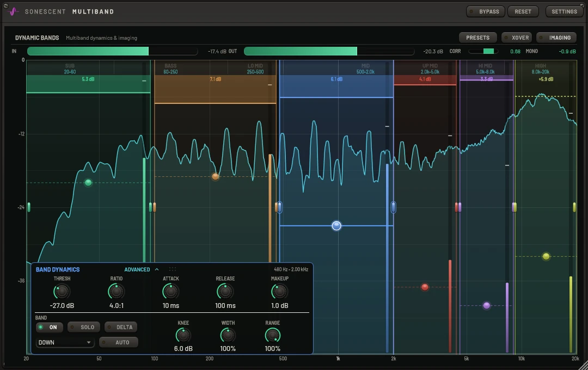The image size is (588, 370).
Task: Enable SOLO for the band
Action: point(84,327)
